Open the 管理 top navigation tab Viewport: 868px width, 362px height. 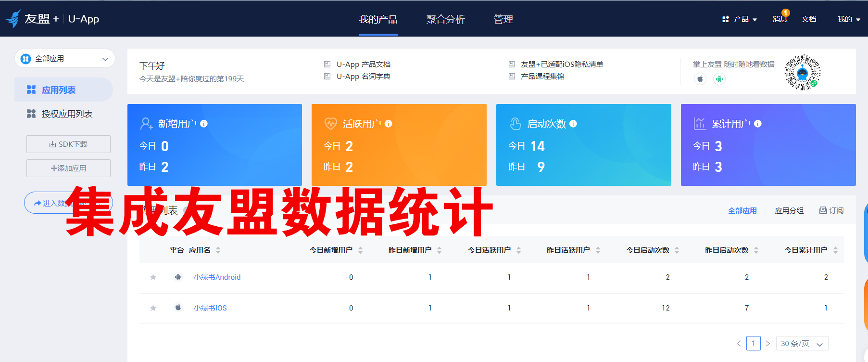503,19
